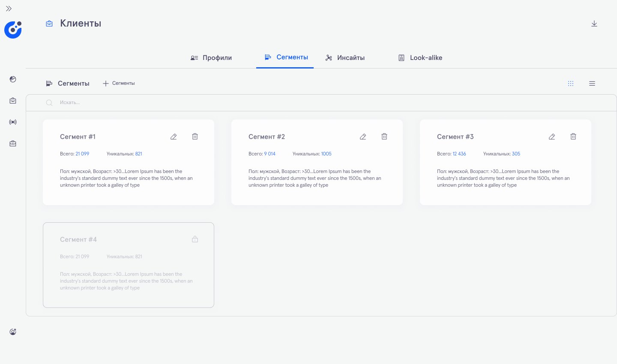Screen dimensions: 617x364
Task: Open the Инсайты tab
Action: [345, 58]
